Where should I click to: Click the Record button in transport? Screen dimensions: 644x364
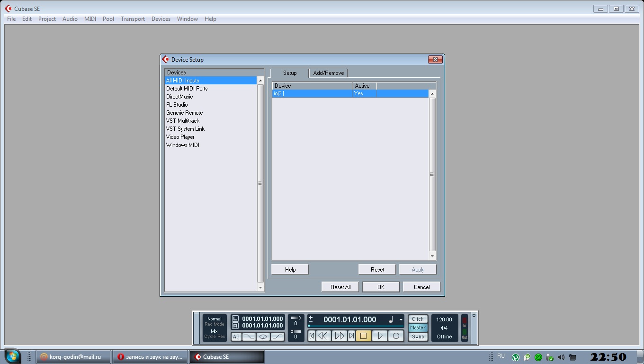396,336
